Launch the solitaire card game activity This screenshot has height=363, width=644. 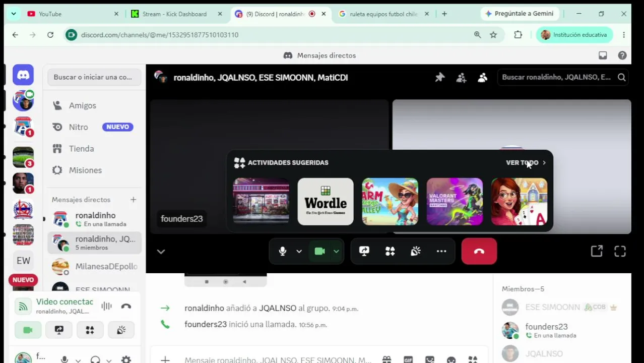(x=519, y=201)
